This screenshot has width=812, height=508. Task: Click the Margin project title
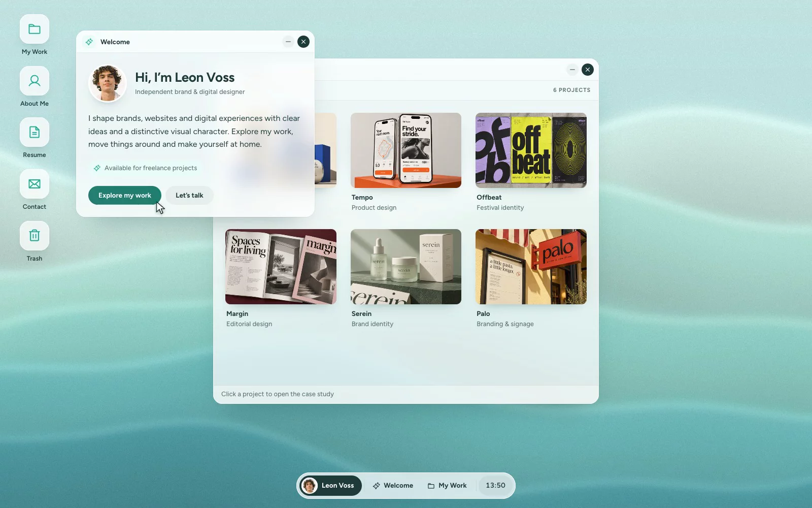pos(238,313)
